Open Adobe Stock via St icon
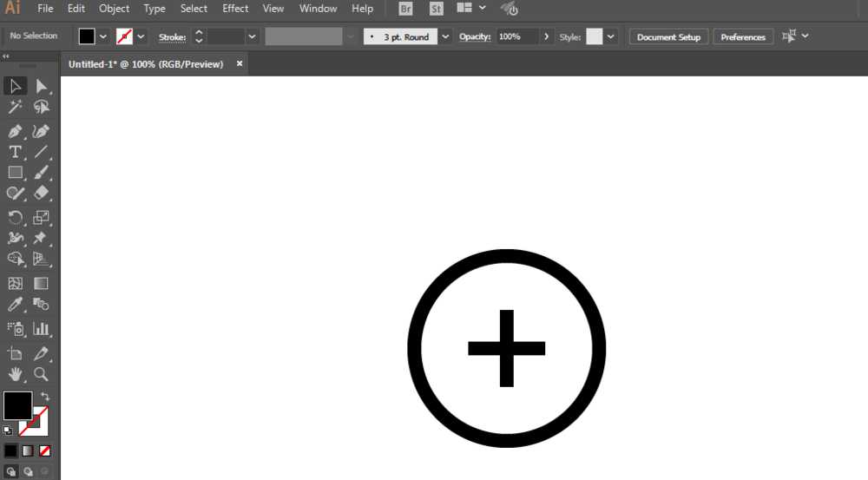The height and width of the screenshot is (480, 868). [437, 9]
